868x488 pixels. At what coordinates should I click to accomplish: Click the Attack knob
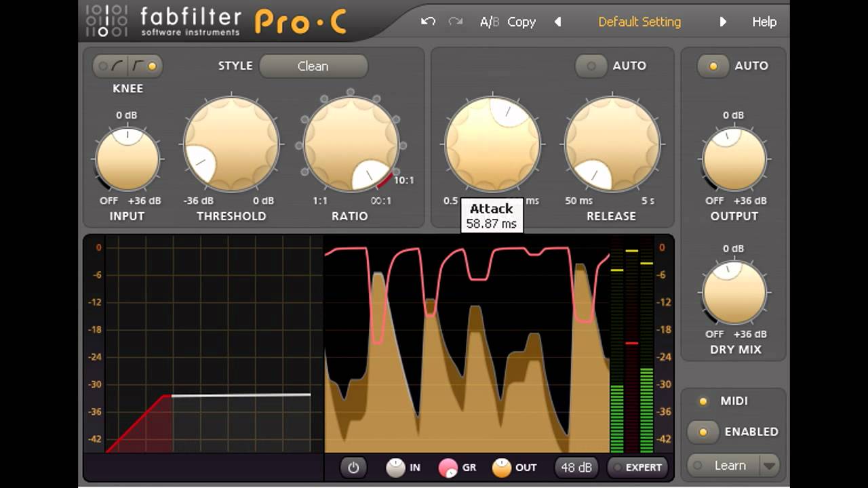click(x=493, y=144)
